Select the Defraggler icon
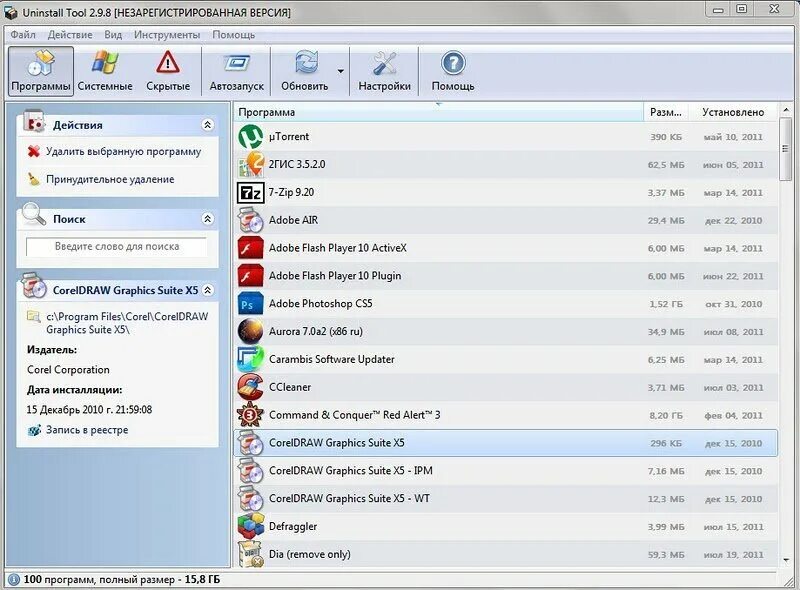 click(251, 526)
